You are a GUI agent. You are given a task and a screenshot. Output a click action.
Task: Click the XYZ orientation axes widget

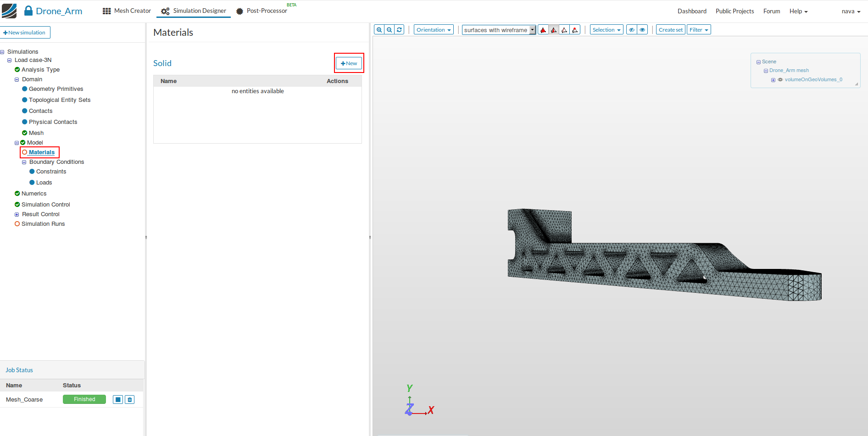click(419, 401)
